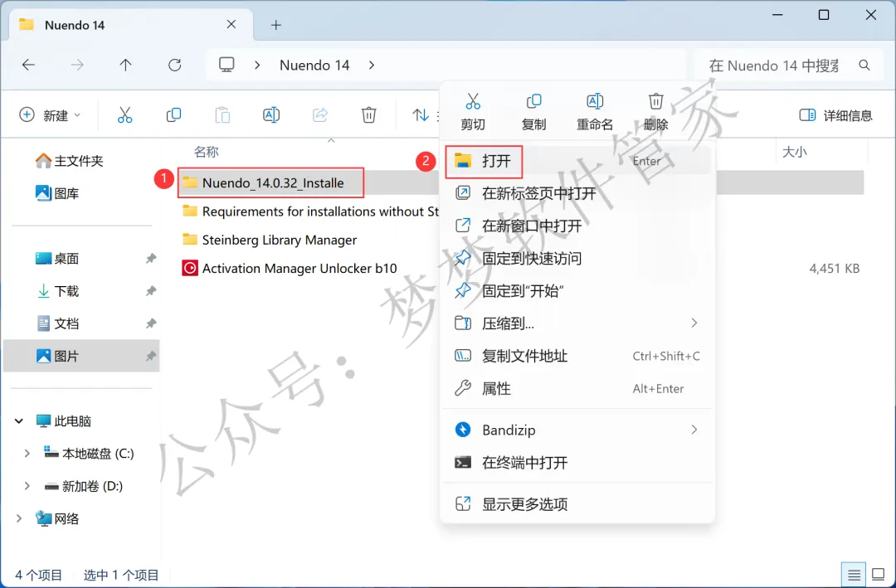Viewport: 896px width, 588px height.
Task: Select the Requirements for installations folder
Action: (310, 211)
